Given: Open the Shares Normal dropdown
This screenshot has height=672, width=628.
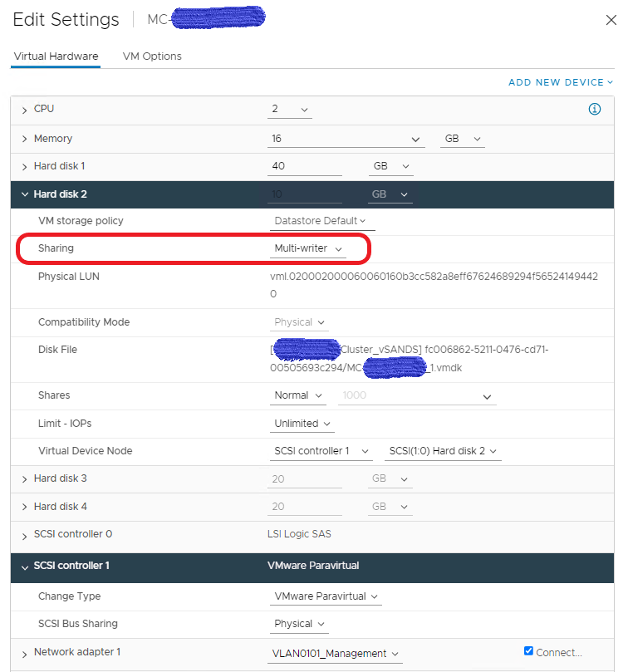Looking at the screenshot, I should click(298, 395).
